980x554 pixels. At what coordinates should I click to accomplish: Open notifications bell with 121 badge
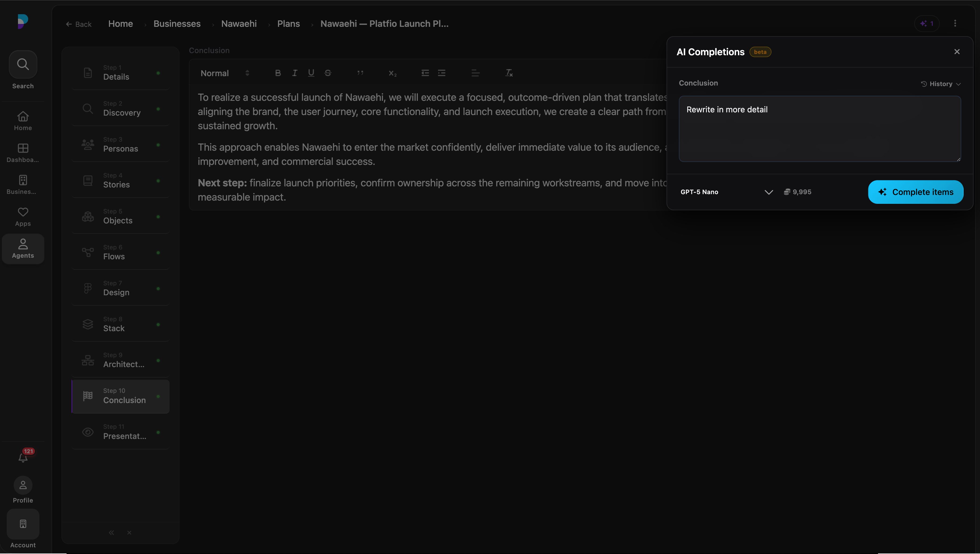[23, 457]
